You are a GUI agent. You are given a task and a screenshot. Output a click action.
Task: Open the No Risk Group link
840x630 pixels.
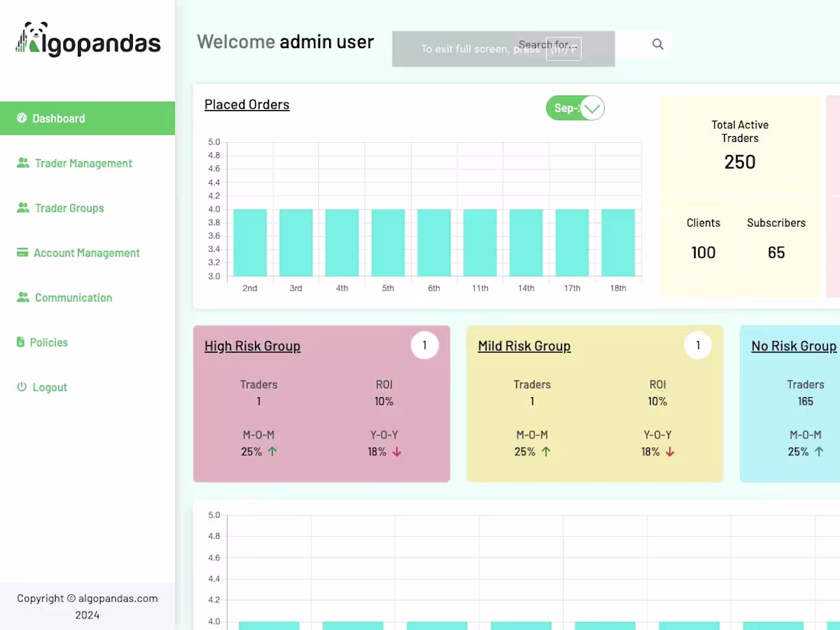(794, 346)
